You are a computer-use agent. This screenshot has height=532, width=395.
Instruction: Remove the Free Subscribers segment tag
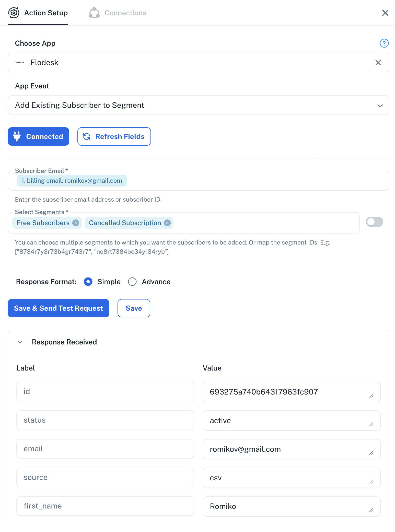(x=76, y=223)
